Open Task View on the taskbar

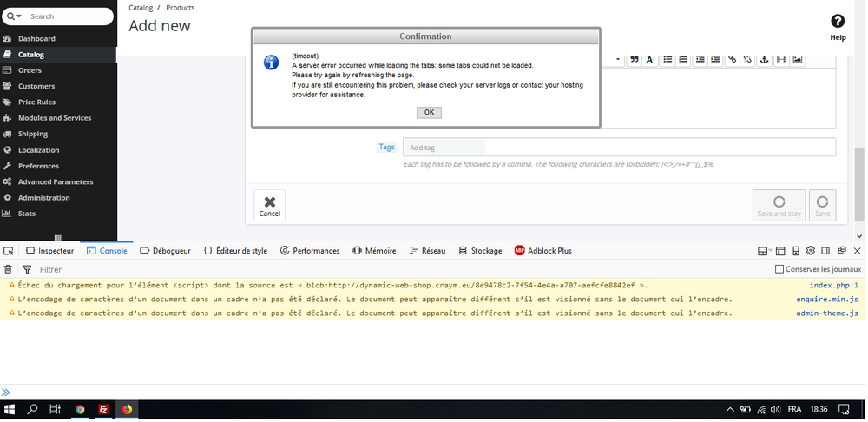55,410
